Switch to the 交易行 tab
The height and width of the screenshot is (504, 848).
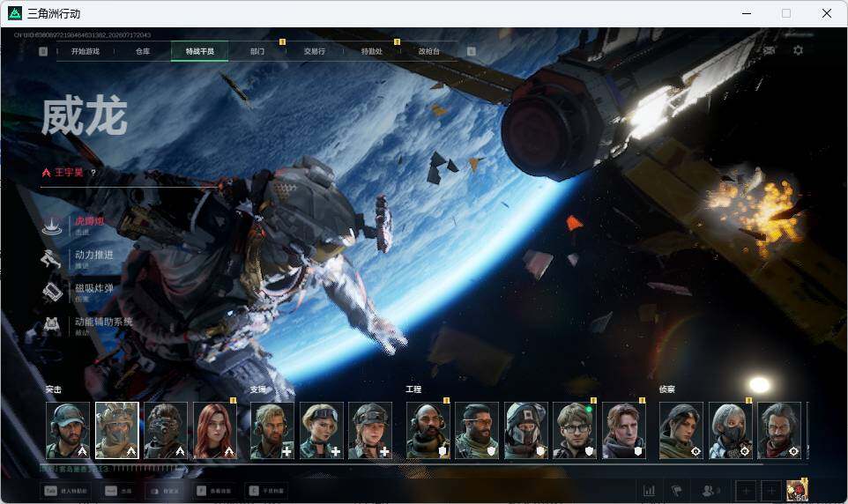tap(314, 51)
